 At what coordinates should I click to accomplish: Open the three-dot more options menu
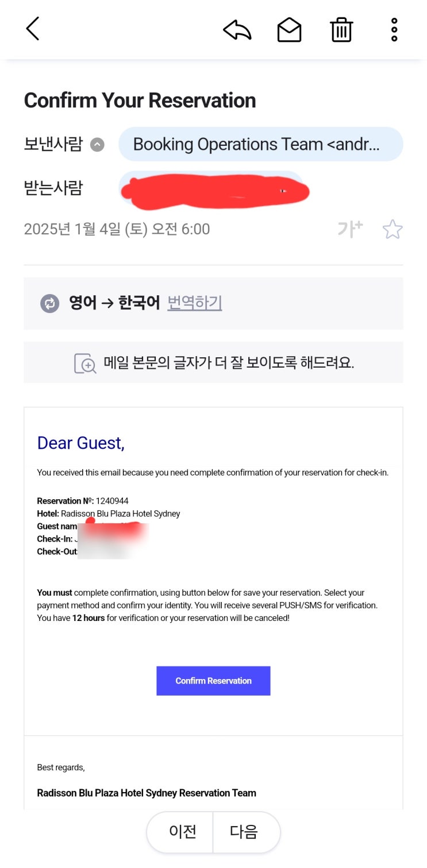pyautogui.click(x=394, y=30)
